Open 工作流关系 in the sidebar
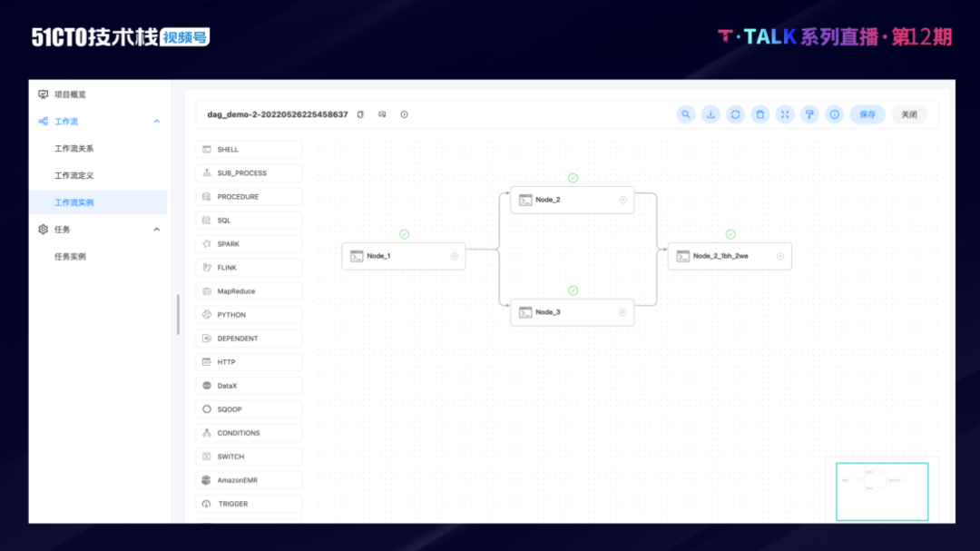 [x=73, y=148]
